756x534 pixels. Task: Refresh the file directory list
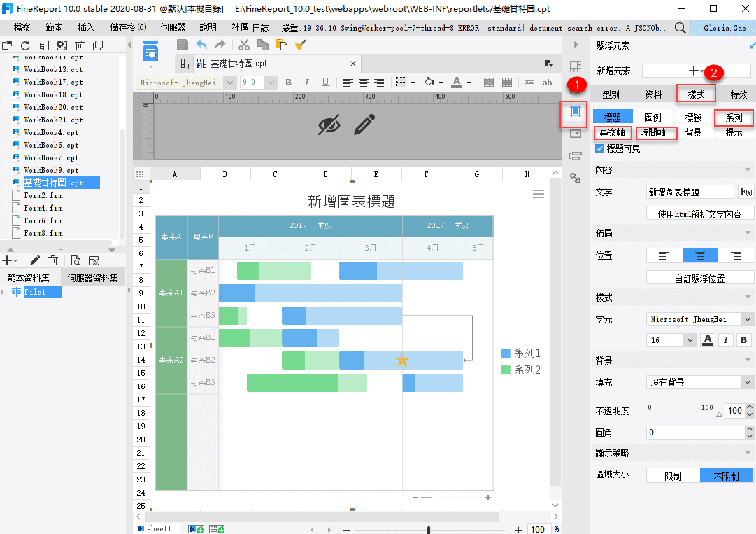(x=25, y=45)
